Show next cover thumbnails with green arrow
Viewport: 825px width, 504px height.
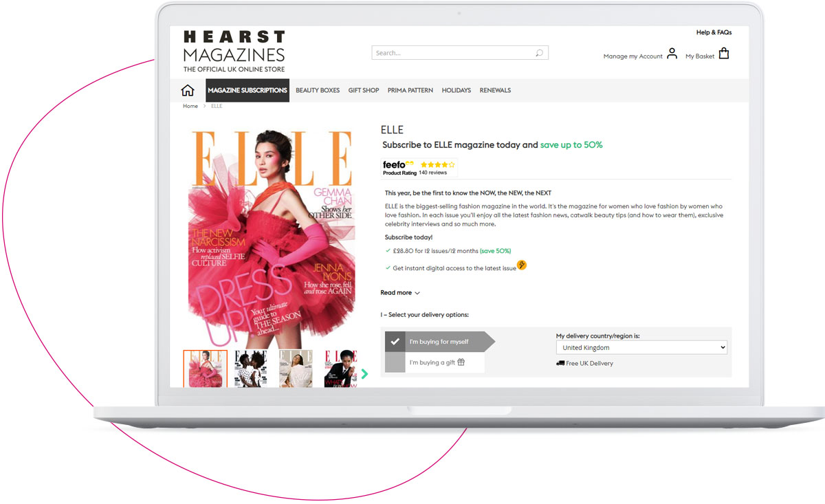(364, 373)
